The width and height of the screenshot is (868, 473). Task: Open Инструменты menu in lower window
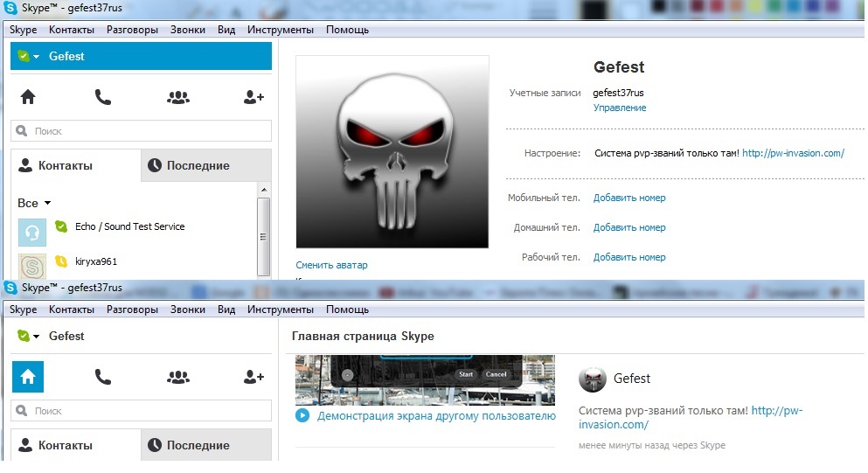(281, 310)
